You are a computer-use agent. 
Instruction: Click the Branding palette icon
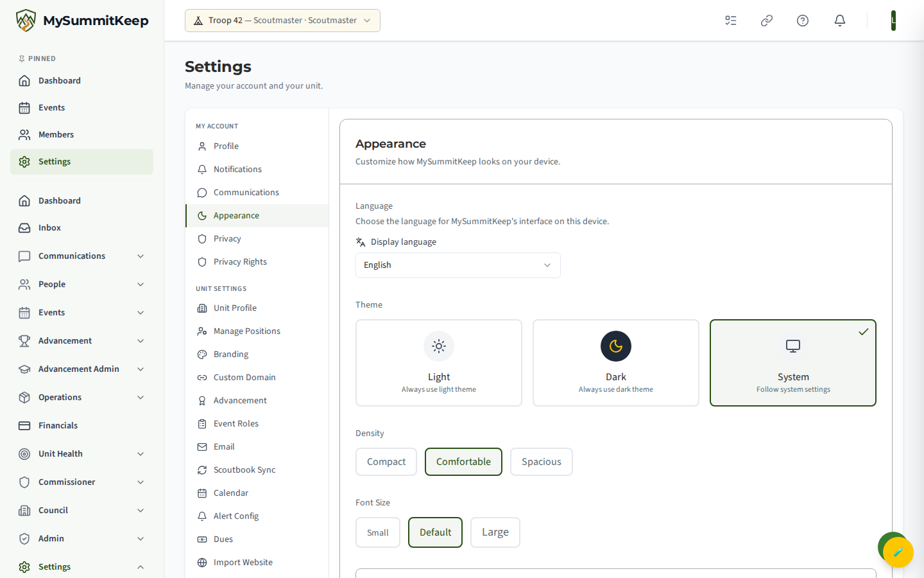coord(202,355)
